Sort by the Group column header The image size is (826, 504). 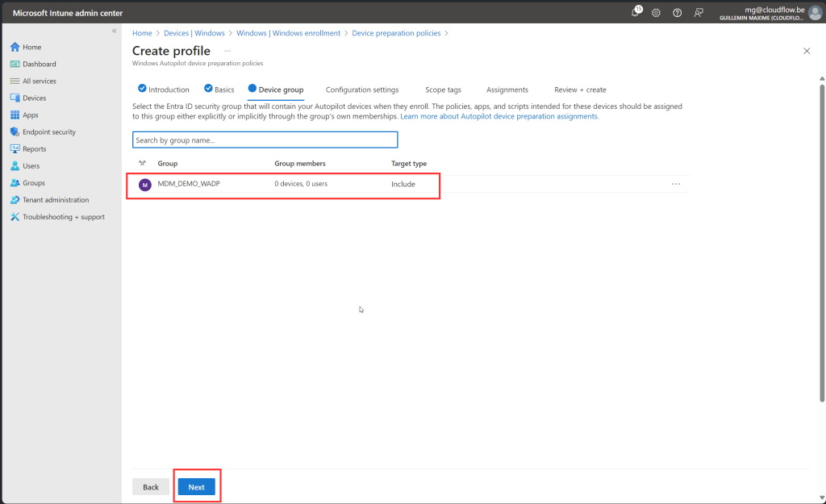coord(168,163)
